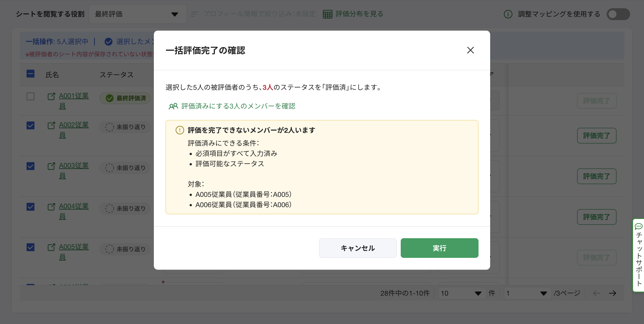Click info icon beside 調整マッピングを使用する
This screenshot has height=324, width=644.
[508, 14]
